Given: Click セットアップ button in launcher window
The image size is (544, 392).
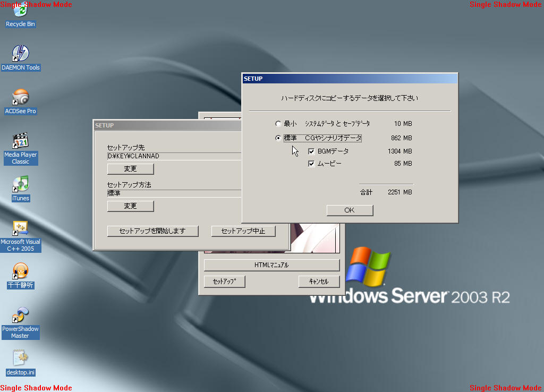Looking at the screenshot, I should click(225, 282).
